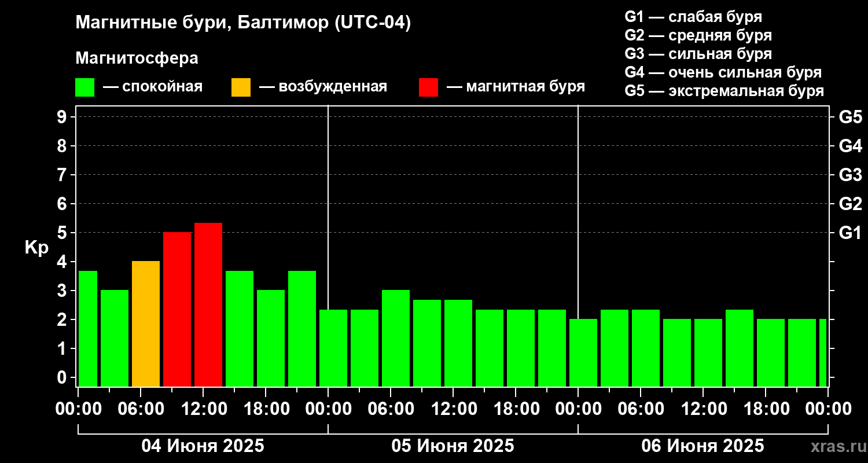Click the '18:00' time label for 04 June

(x=266, y=409)
